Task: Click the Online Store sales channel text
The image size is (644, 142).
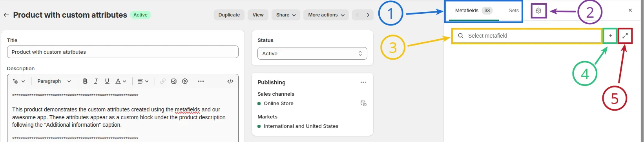Action: click(x=279, y=104)
